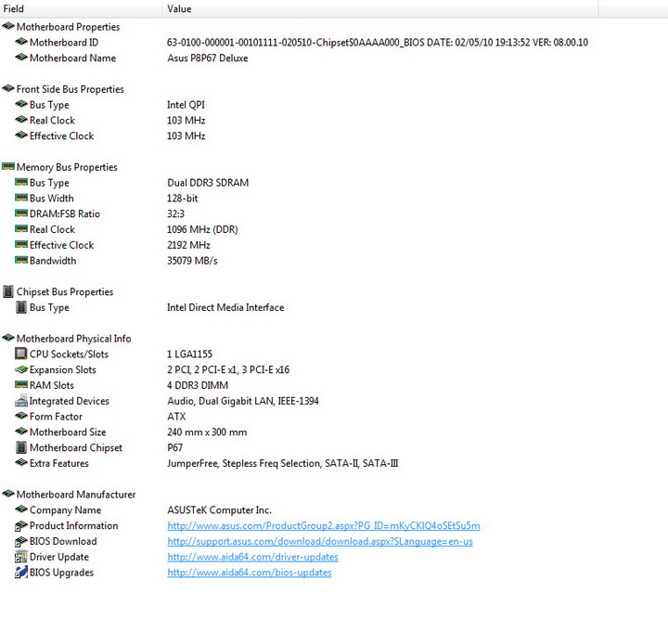Click the Company Name icon
The width and height of the screenshot is (668, 644).
click(x=21, y=509)
